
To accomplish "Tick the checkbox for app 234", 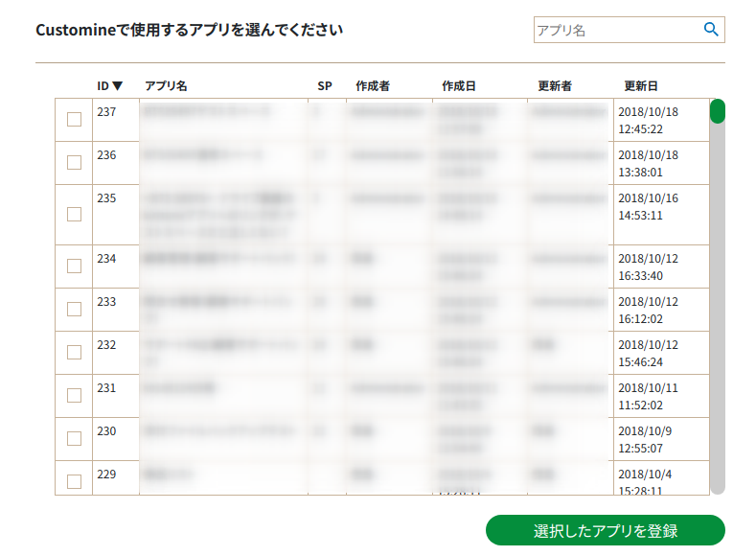I will pos(74,266).
